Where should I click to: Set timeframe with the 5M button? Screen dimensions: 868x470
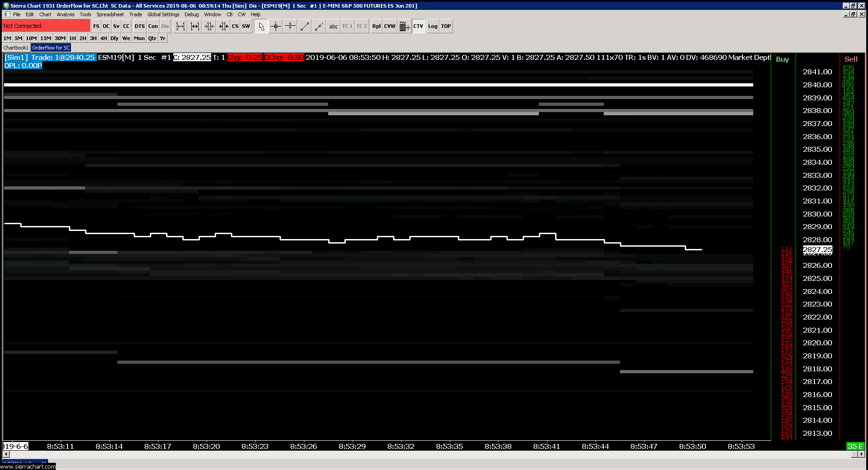point(18,38)
